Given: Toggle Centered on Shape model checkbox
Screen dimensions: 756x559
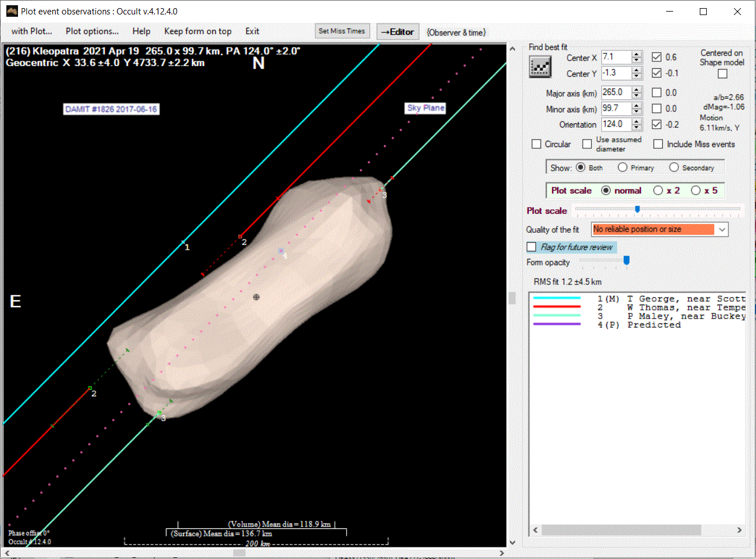Looking at the screenshot, I should click(x=722, y=74).
